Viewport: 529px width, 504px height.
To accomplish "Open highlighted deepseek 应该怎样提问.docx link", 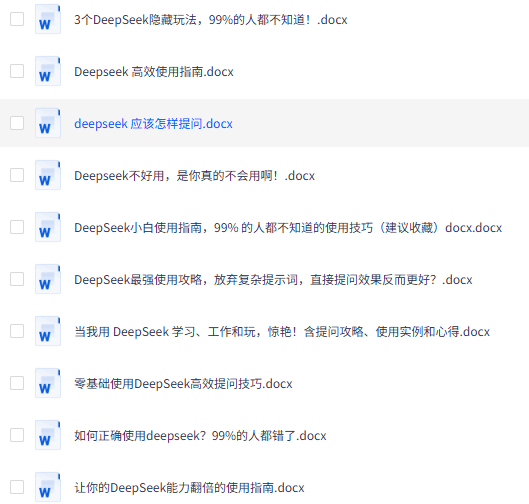I will click(x=153, y=123).
